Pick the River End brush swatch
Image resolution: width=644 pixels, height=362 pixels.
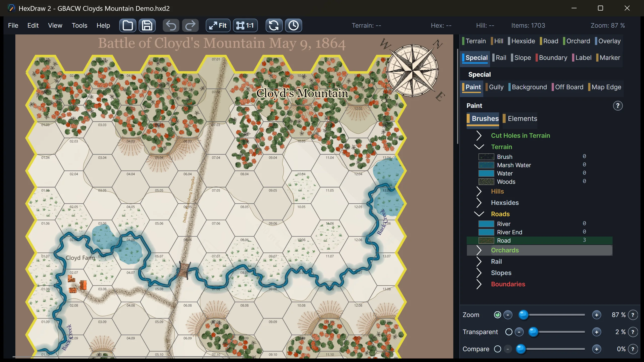click(486, 232)
